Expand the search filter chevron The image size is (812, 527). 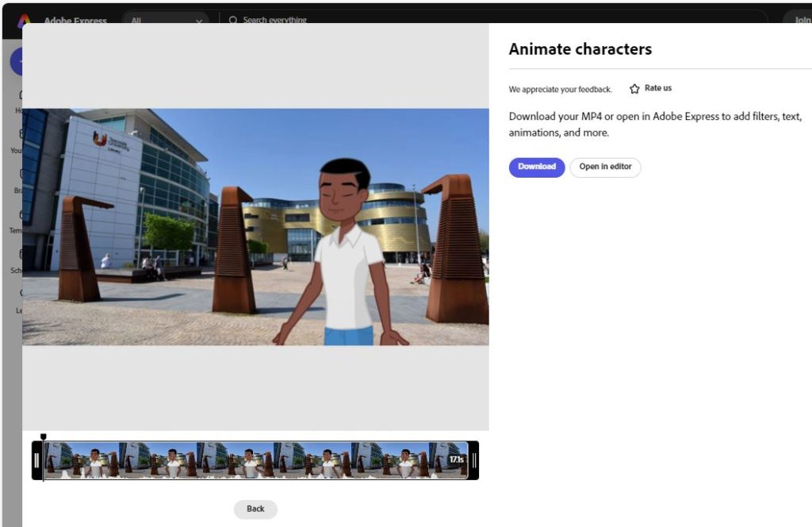point(199,21)
